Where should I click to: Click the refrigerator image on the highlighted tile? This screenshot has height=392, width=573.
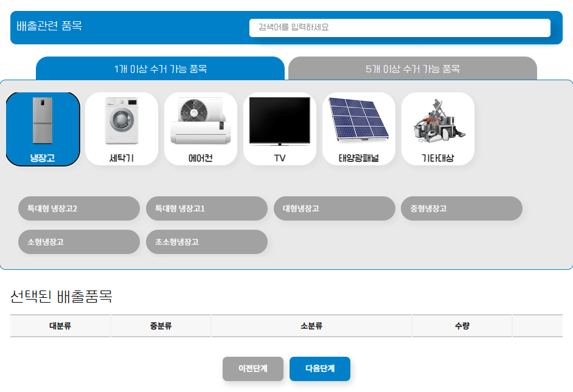[43, 122]
